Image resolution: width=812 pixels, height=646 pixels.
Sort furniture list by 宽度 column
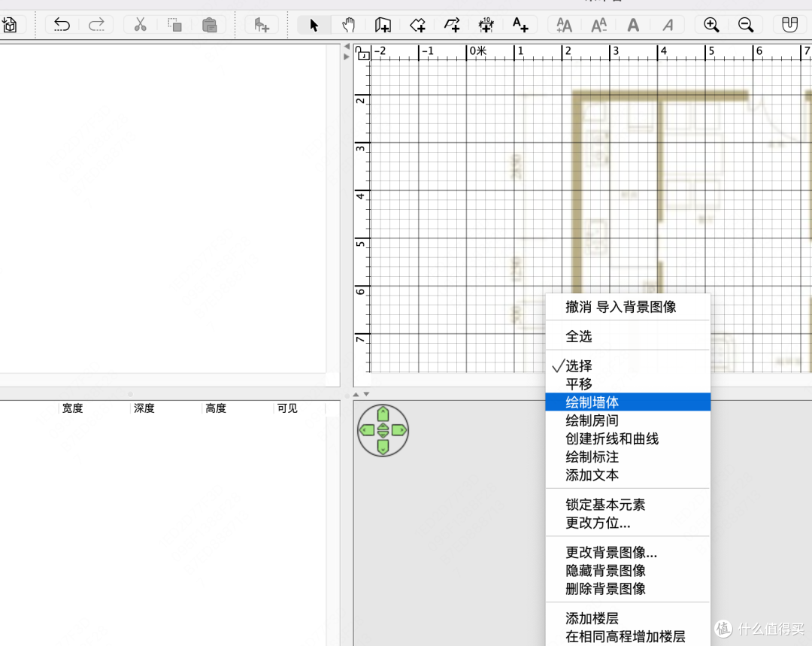coord(72,408)
